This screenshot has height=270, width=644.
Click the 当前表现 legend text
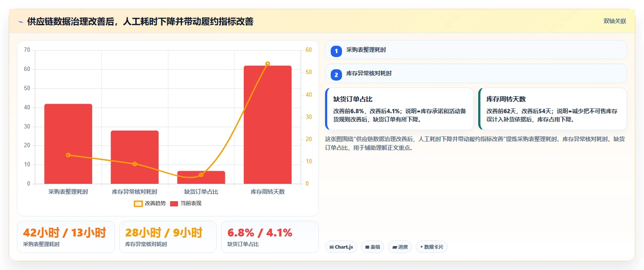point(191,203)
